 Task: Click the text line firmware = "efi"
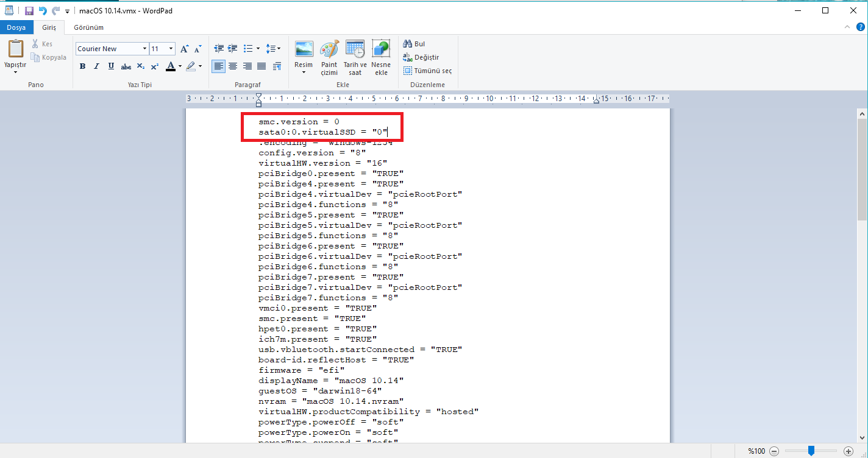pyautogui.click(x=302, y=370)
